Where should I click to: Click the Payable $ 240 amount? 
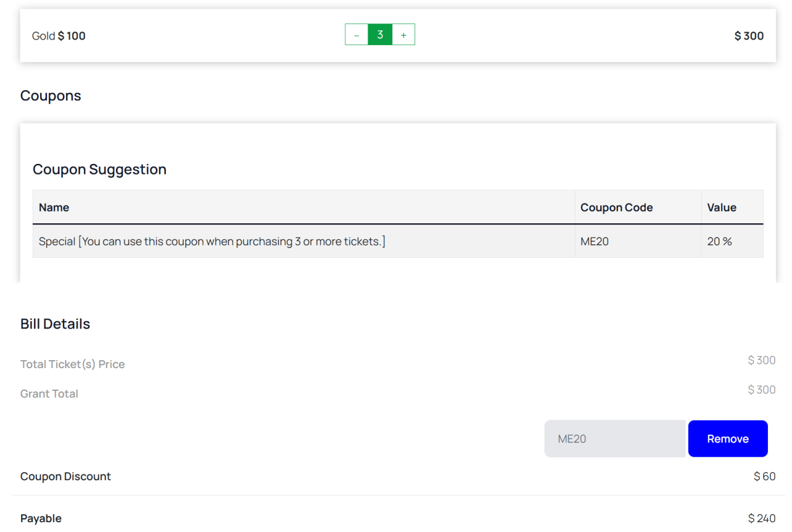(761, 518)
